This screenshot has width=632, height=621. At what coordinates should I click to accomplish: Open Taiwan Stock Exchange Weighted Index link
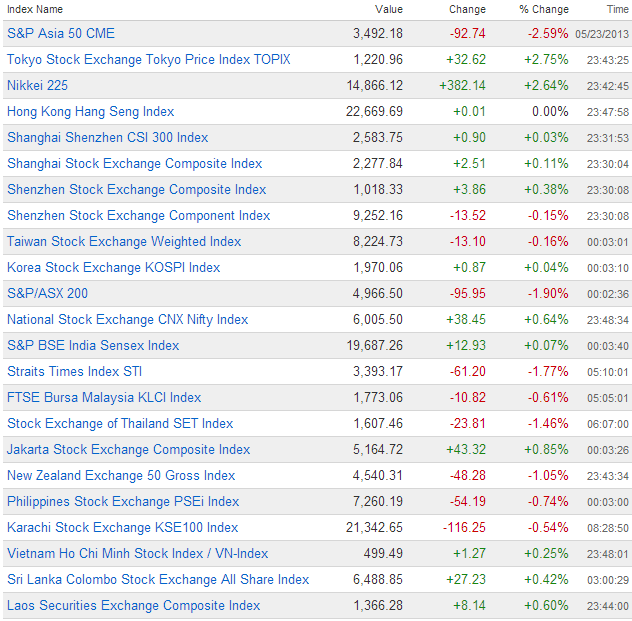(x=124, y=241)
